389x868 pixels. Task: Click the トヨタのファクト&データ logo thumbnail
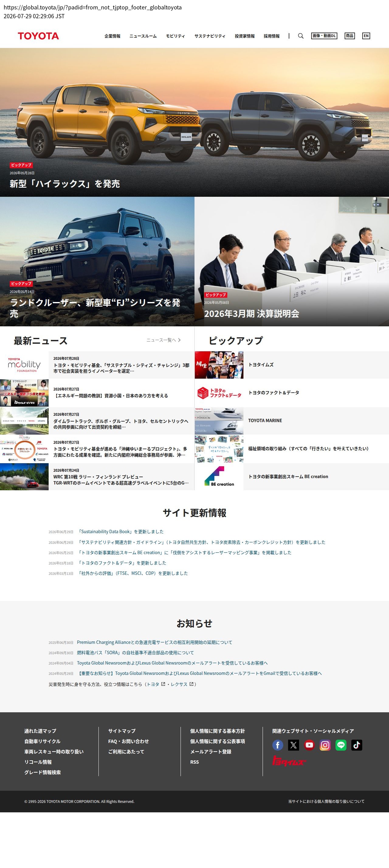click(x=219, y=393)
